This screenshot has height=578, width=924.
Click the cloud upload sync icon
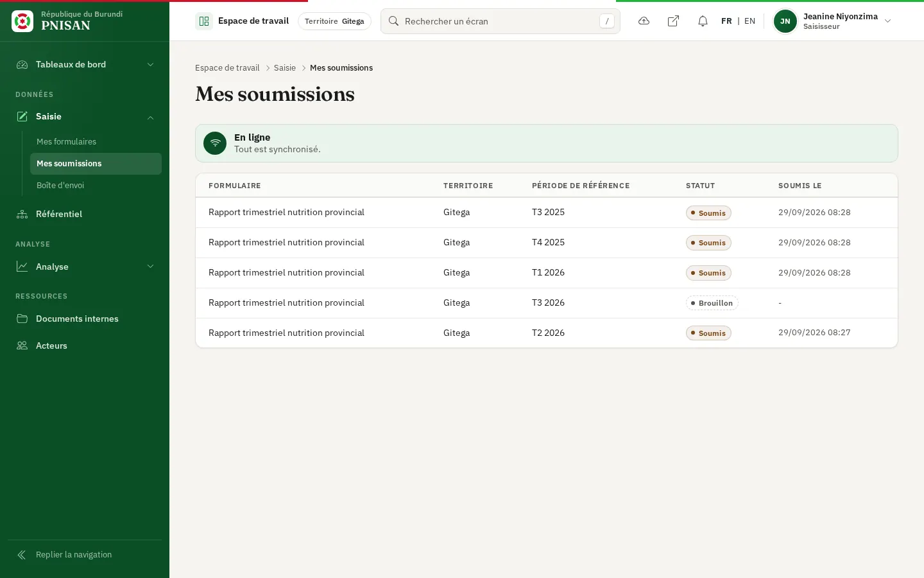point(644,21)
